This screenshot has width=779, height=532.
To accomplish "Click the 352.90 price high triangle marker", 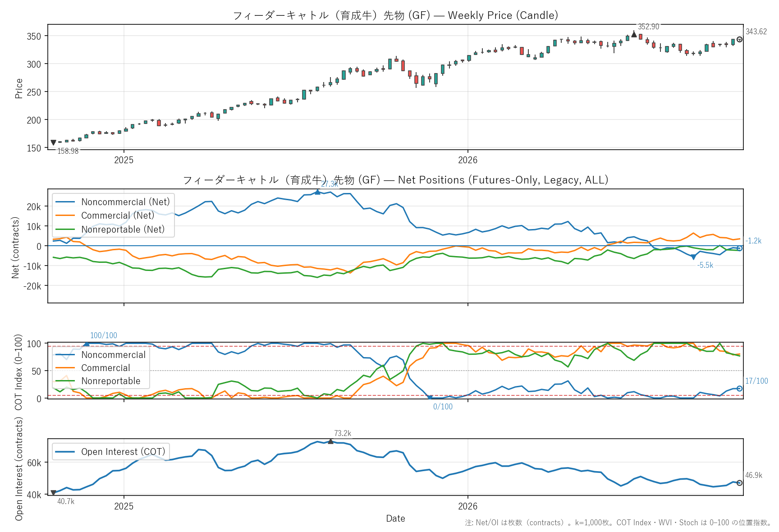I will [634, 34].
